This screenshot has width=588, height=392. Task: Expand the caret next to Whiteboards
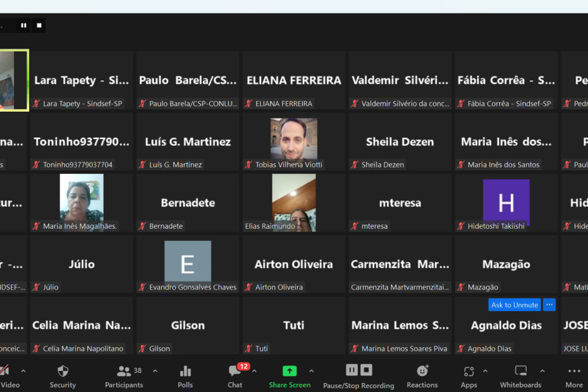point(542,371)
